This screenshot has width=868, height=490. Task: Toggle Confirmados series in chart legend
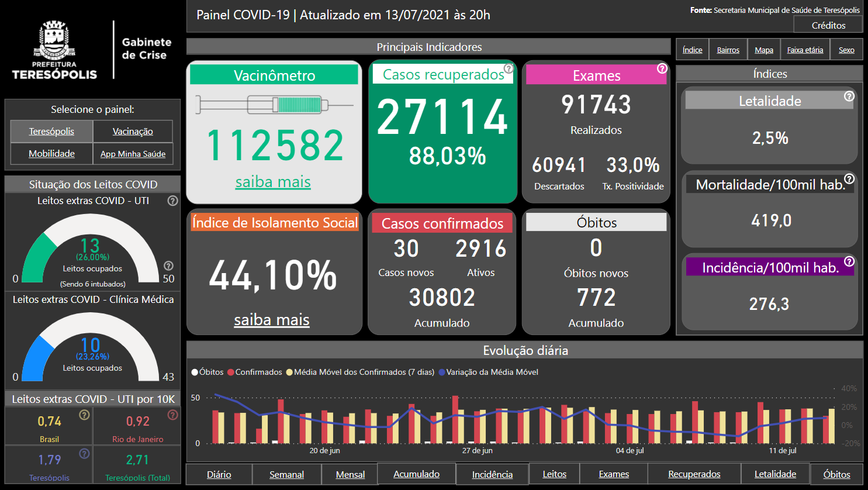coord(255,372)
